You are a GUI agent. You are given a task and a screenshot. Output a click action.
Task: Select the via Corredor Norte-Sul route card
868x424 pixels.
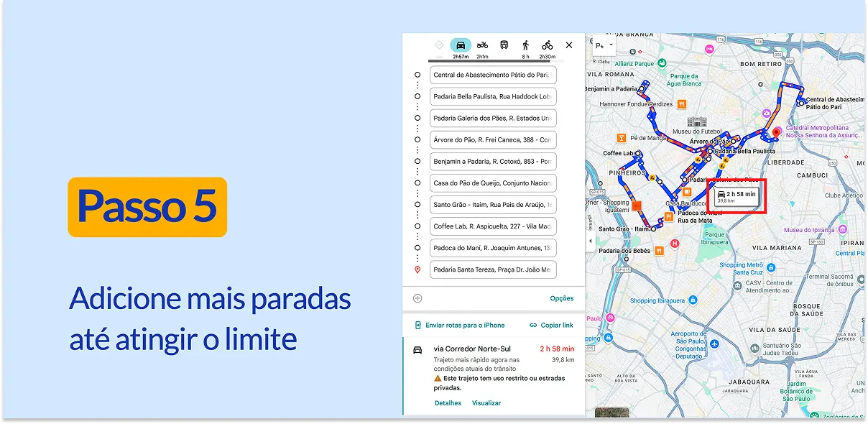point(494,375)
